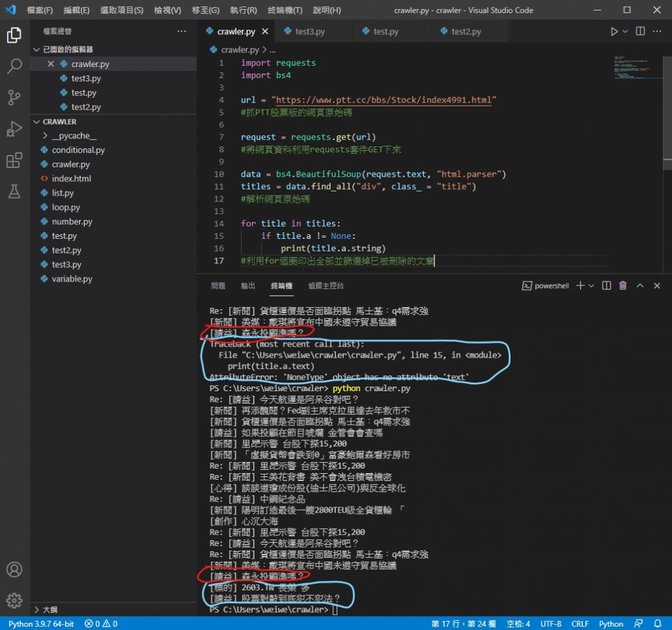Screen dimensions: 672x630
Task: Open the 檔案(F) menu
Action: pos(40,10)
